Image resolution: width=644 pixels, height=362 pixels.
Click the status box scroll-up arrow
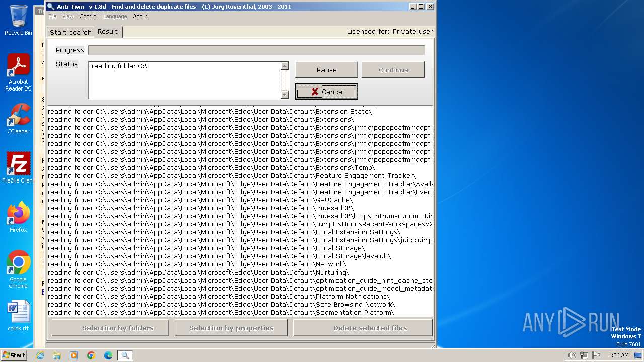(285, 66)
